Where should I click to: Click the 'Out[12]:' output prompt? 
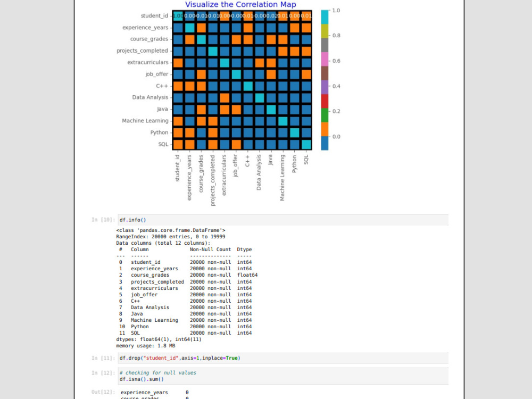point(103,392)
